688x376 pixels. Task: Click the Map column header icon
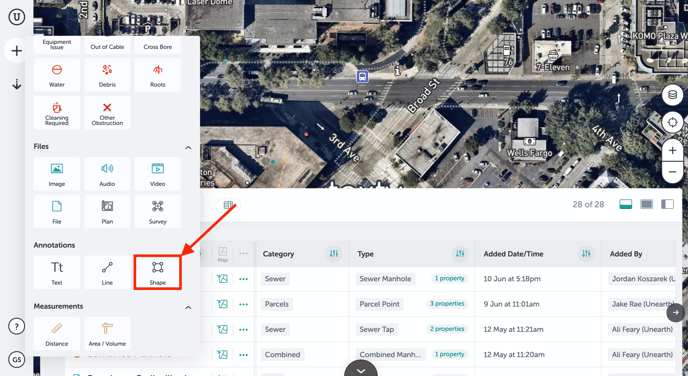tap(222, 254)
